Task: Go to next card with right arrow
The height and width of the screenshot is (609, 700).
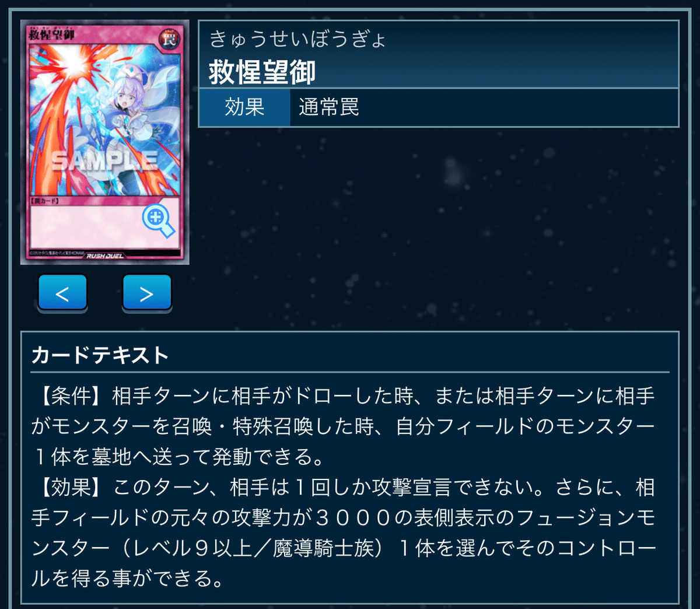Action: coord(147,292)
